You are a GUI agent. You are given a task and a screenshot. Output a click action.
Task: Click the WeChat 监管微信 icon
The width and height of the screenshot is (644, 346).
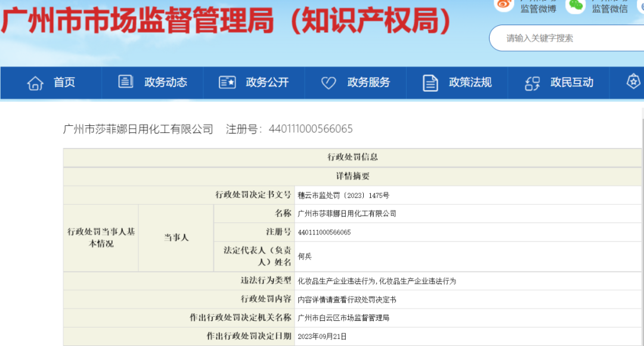pos(575,5)
